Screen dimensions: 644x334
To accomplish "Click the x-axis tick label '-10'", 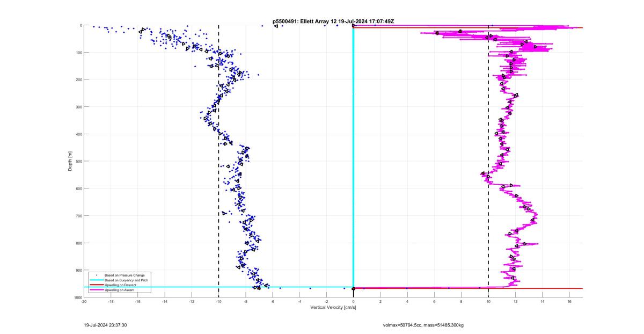I will (x=218, y=302).
